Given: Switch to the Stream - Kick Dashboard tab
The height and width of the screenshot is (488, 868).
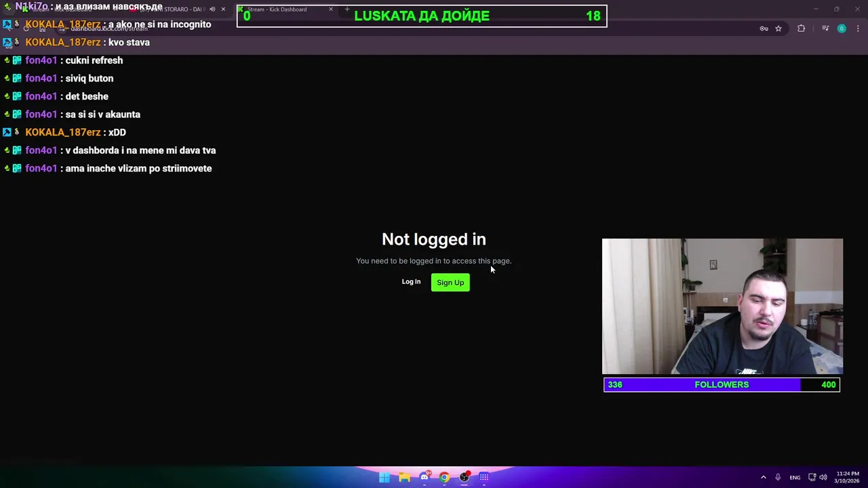Looking at the screenshot, I should 286,9.
